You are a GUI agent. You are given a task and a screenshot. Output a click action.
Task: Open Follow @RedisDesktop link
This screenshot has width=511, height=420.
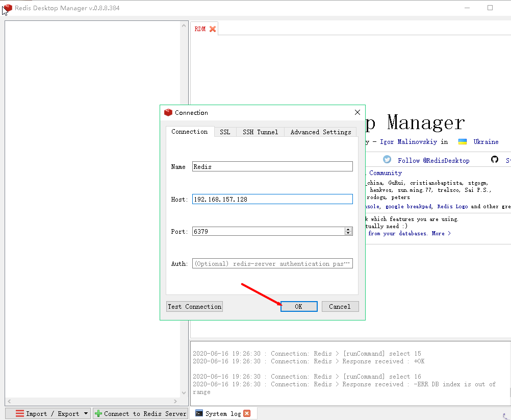pos(433,160)
